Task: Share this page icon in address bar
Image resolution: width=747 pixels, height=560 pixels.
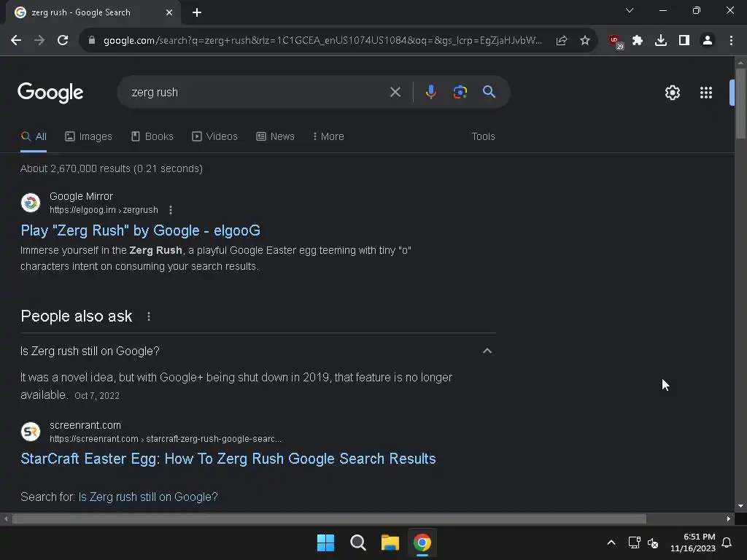Action: (x=562, y=41)
